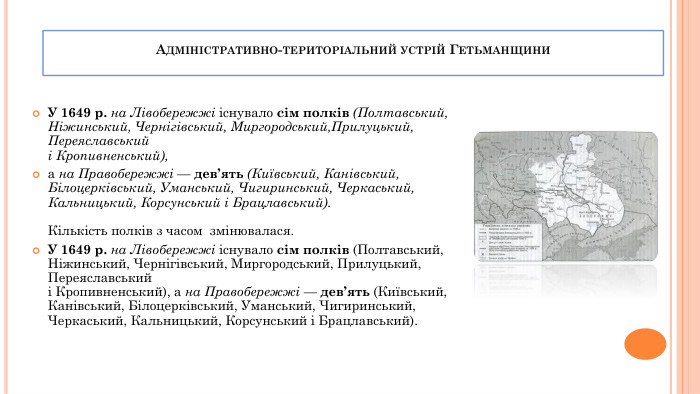Click 'а на Правобережжі — дев'ять' line
This screenshot has height=394, width=700.
click(224, 174)
